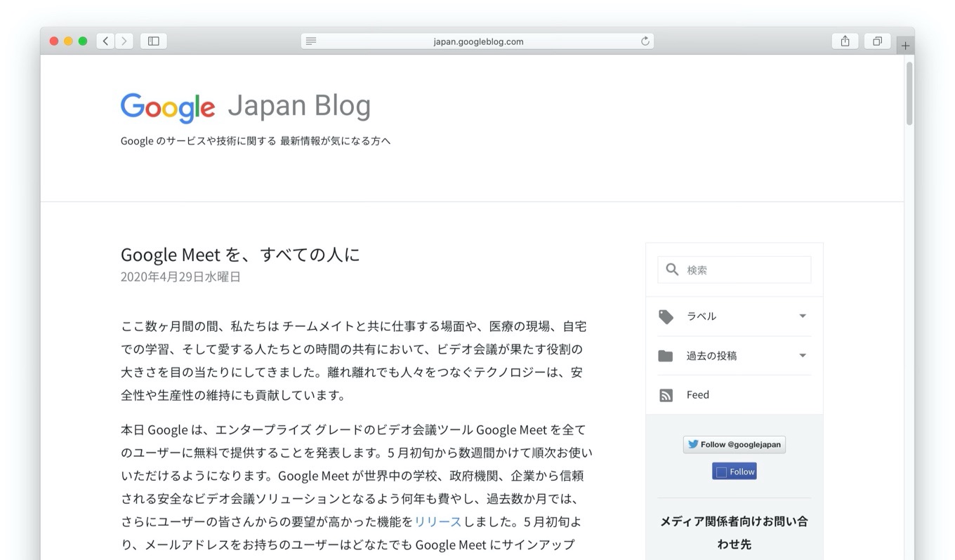Click the blue Follow button

(734, 472)
